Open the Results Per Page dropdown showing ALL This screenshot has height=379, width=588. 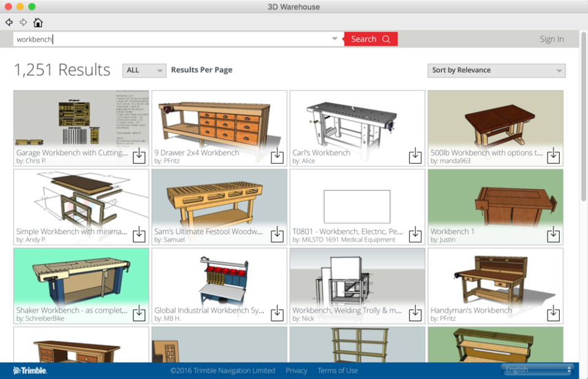point(144,70)
